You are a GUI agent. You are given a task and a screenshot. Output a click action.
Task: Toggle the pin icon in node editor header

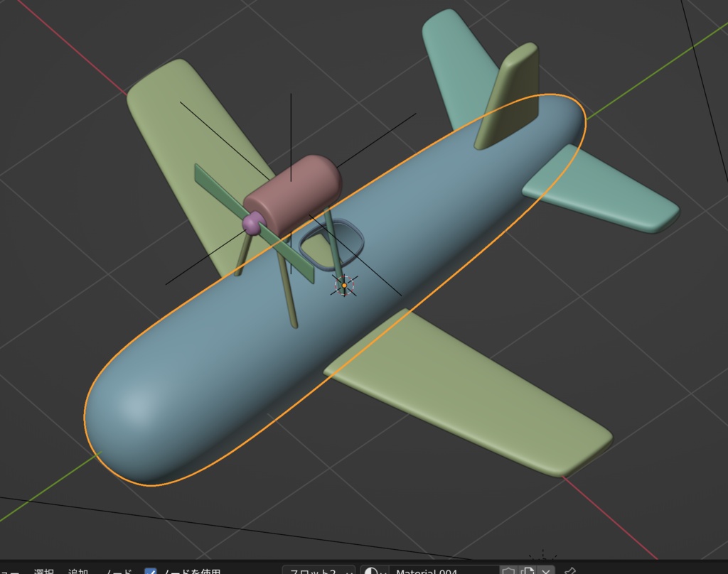[570, 570]
